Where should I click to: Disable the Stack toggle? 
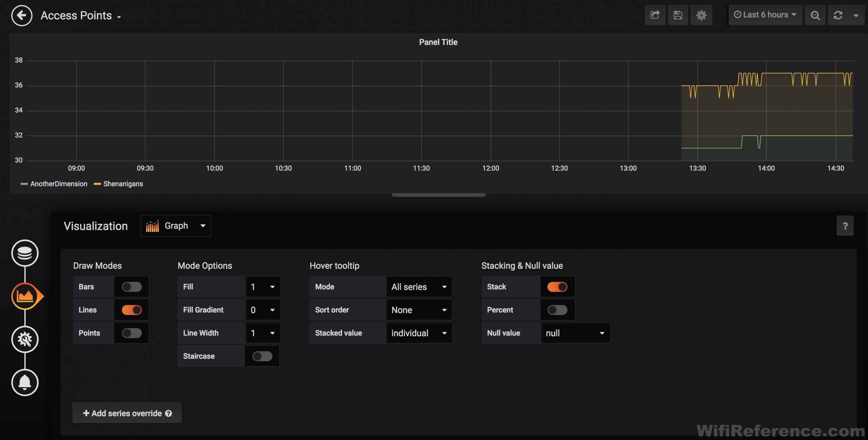[x=557, y=287]
